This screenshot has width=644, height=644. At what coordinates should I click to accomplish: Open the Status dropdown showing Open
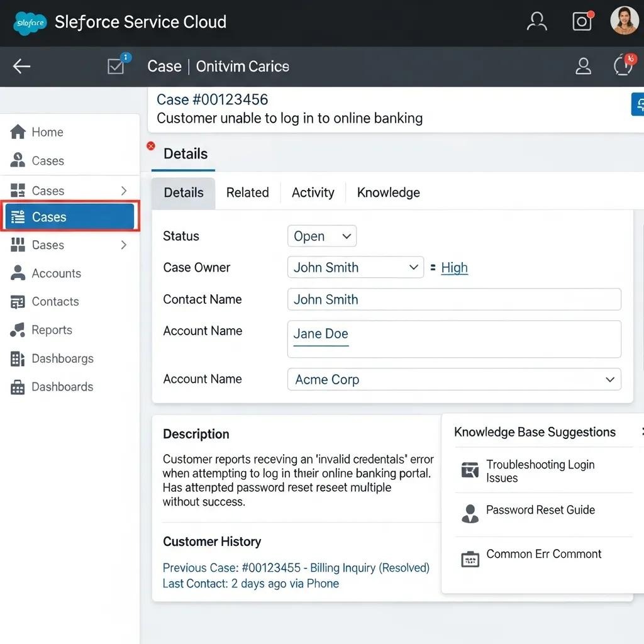click(321, 236)
